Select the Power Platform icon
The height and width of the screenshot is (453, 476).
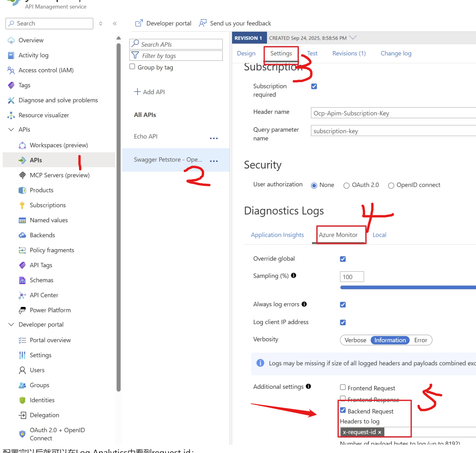pyautogui.click(x=22, y=310)
